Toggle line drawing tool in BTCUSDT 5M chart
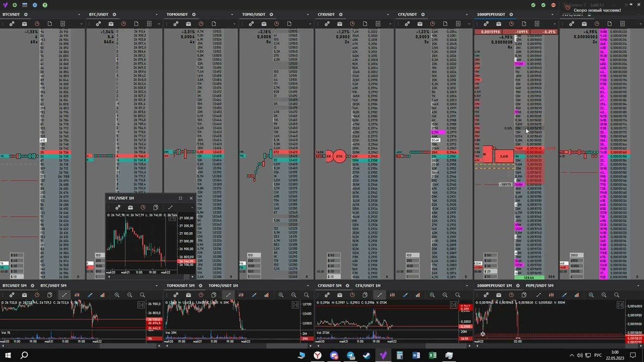Image resolution: width=644 pixels, height=362 pixels. 64,295
